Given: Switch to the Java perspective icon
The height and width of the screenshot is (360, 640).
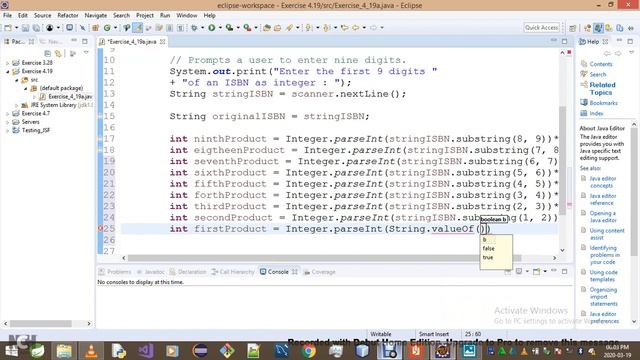Looking at the screenshot, I should coord(598,28).
